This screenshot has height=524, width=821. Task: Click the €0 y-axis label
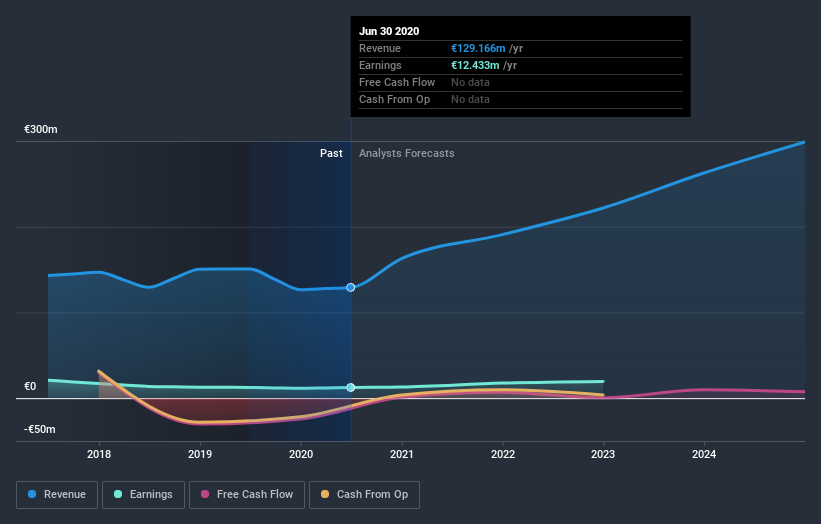click(x=30, y=386)
